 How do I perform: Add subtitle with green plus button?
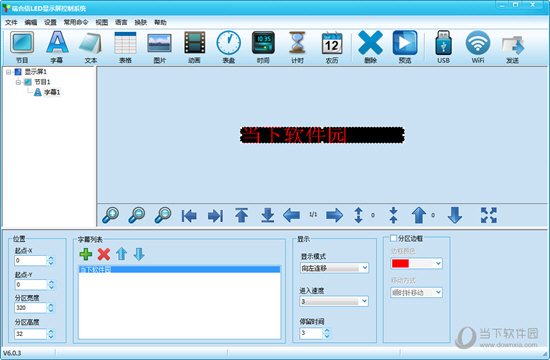click(x=86, y=254)
